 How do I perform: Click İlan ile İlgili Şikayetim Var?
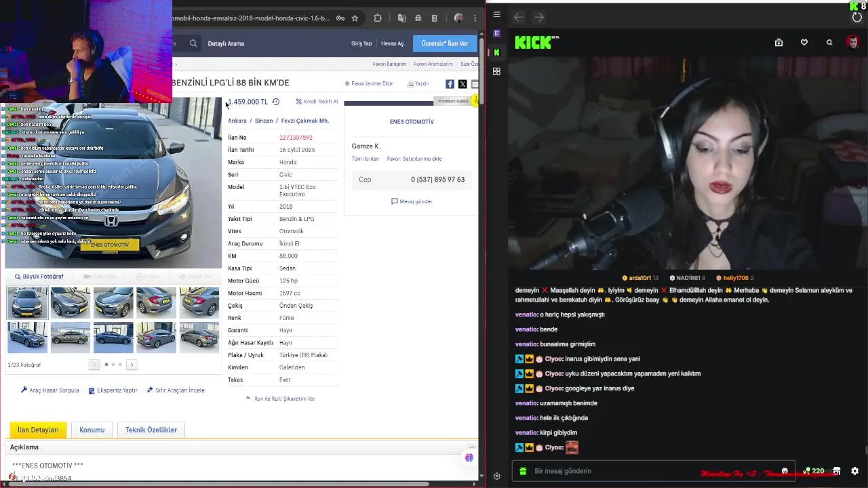[280, 399]
